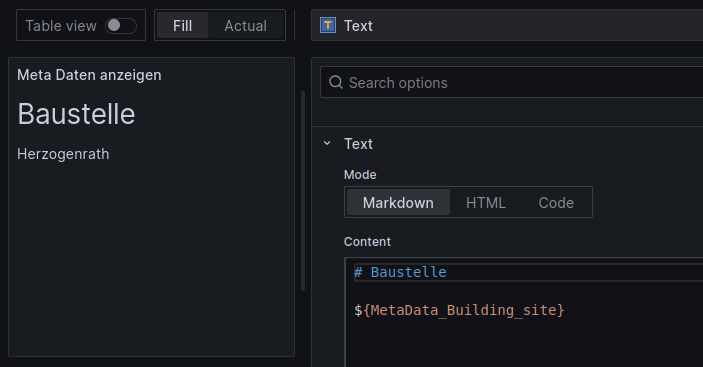Focus the Search options field
This screenshot has height=367, width=703.
point(512,82)
